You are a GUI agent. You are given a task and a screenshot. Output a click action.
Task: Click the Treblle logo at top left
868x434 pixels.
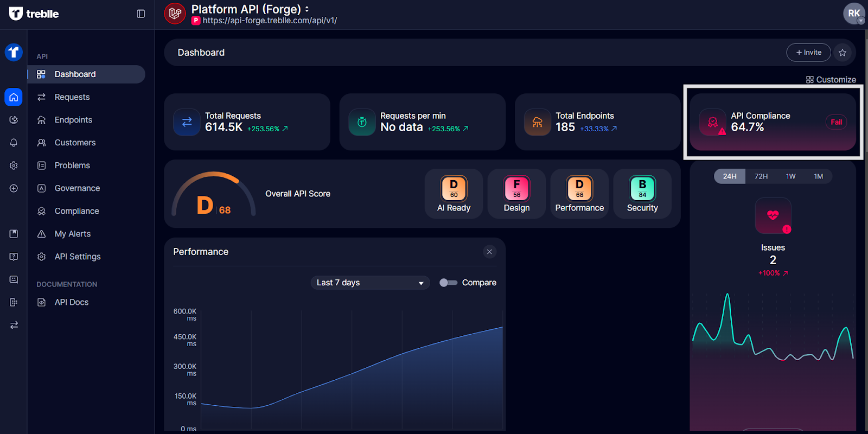click(34, 14)
